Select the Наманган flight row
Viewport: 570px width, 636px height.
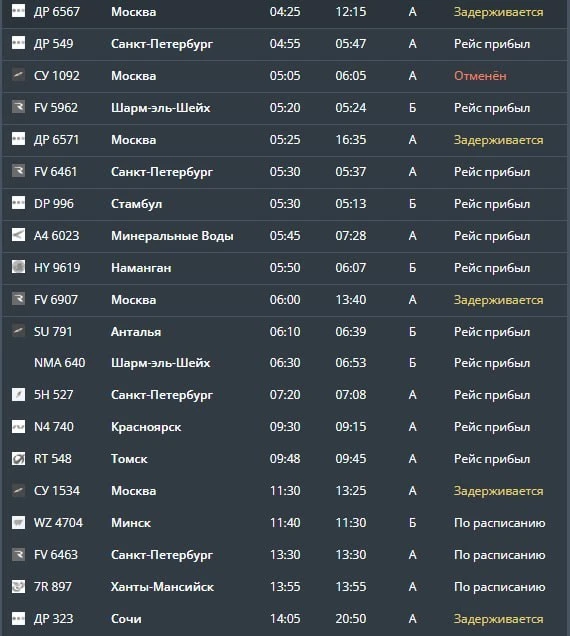tap(285, 268)
